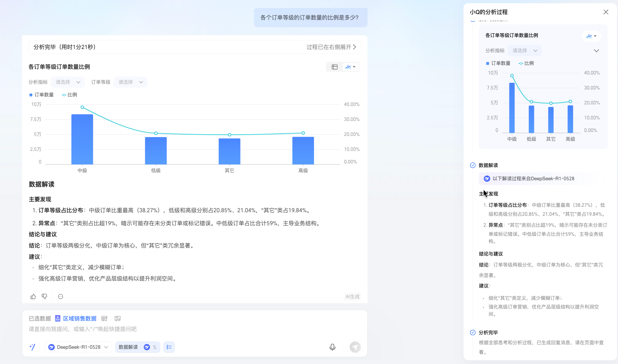Give the answer a thumbs up
Screen dimensions: 618x364
[33, 296]
